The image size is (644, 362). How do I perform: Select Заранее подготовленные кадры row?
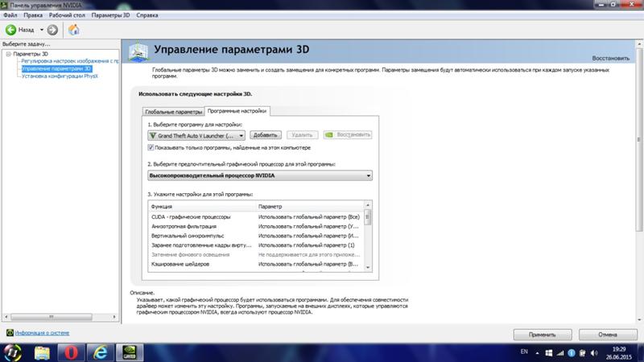click(x=255, y=245)
